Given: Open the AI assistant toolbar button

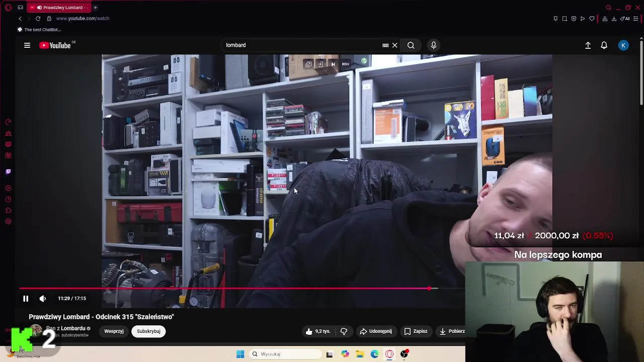Looking at the screenshot, I should [625, 19].
